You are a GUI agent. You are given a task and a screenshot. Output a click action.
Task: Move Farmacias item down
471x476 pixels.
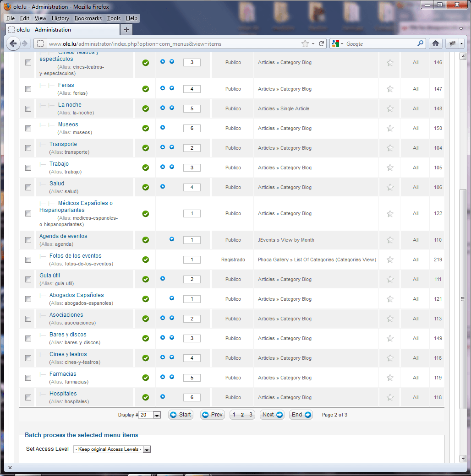pyautogui.click(x=172, y=377)
